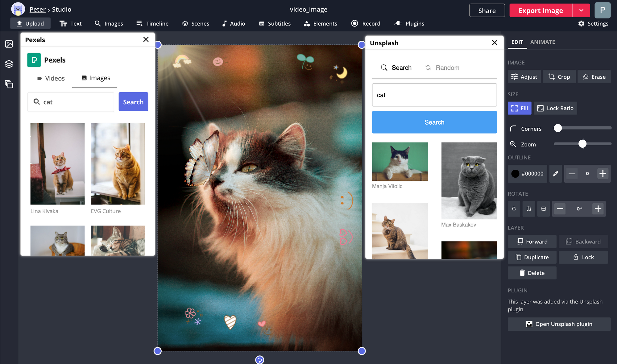
Task: Lock the selected layer
Action: click(583, 257)
